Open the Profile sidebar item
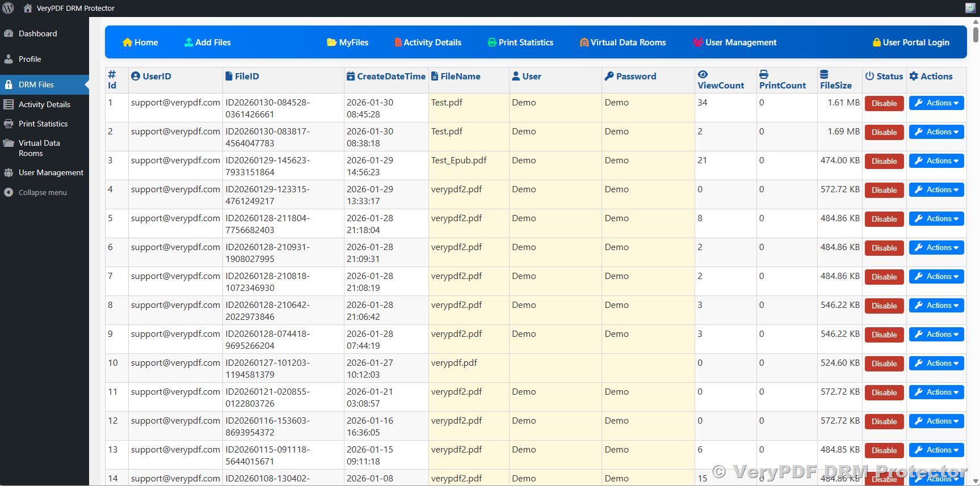 click(30, 59)
